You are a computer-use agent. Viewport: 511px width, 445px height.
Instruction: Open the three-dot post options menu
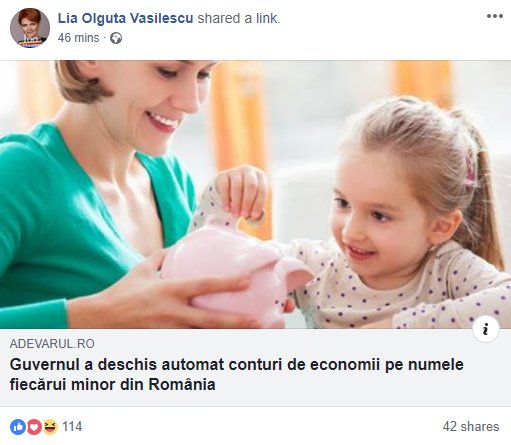click(x=495, y=16)
